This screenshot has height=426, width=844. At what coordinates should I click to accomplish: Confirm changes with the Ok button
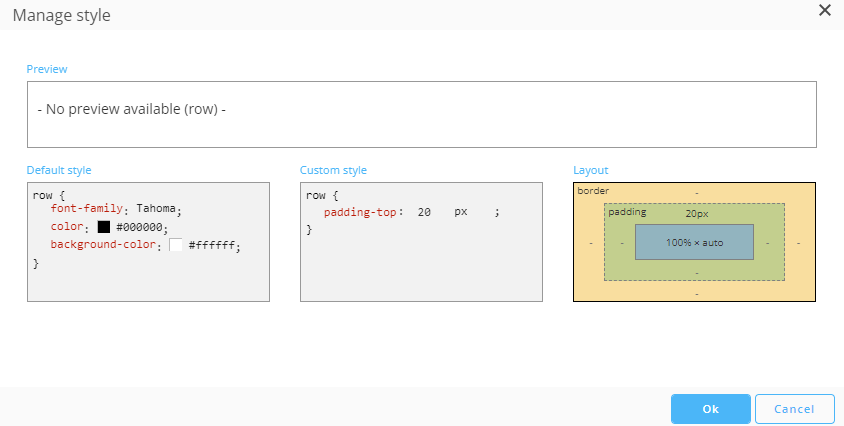(x=710, y=408)
